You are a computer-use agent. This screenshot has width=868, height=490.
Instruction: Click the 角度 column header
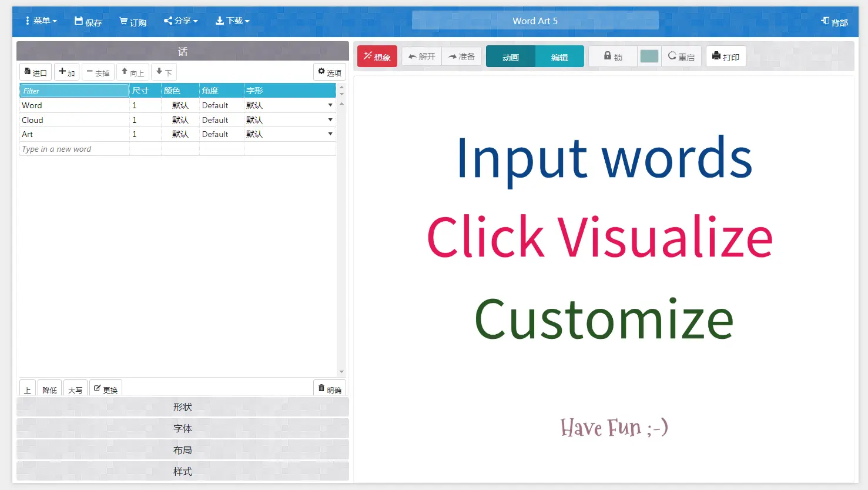tap(222, 91)
